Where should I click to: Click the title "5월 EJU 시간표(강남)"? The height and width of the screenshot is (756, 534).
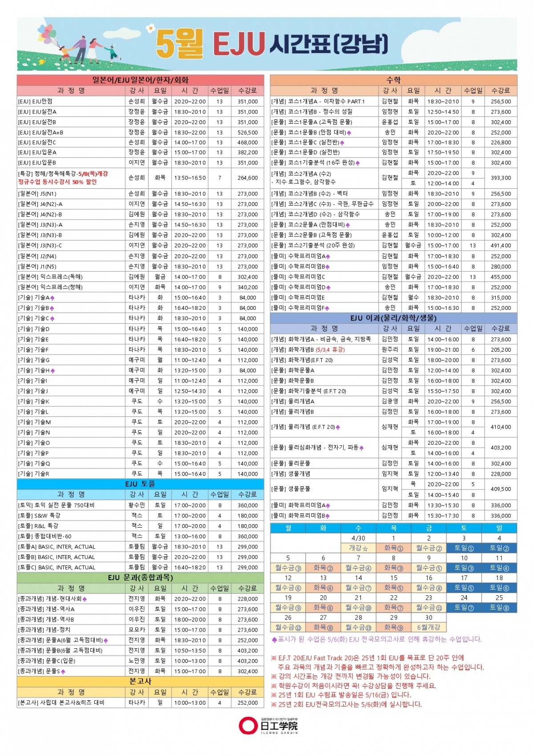click(x=272, y=44)
